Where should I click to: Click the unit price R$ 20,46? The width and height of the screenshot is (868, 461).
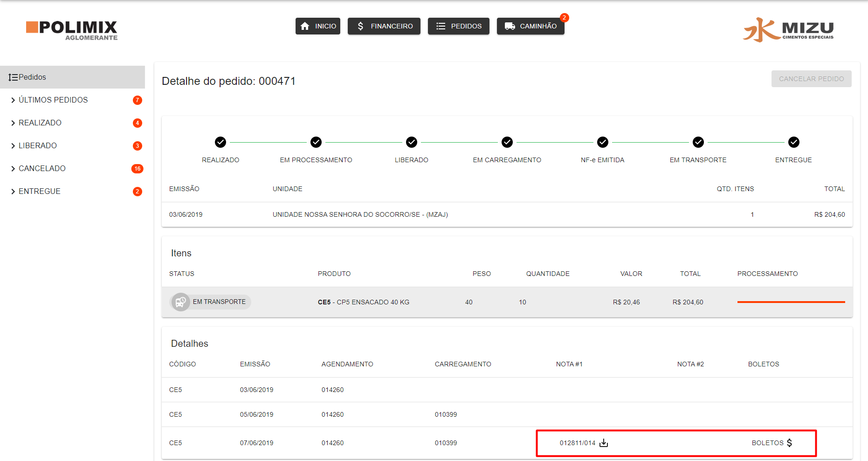click(x=627, y=302)
